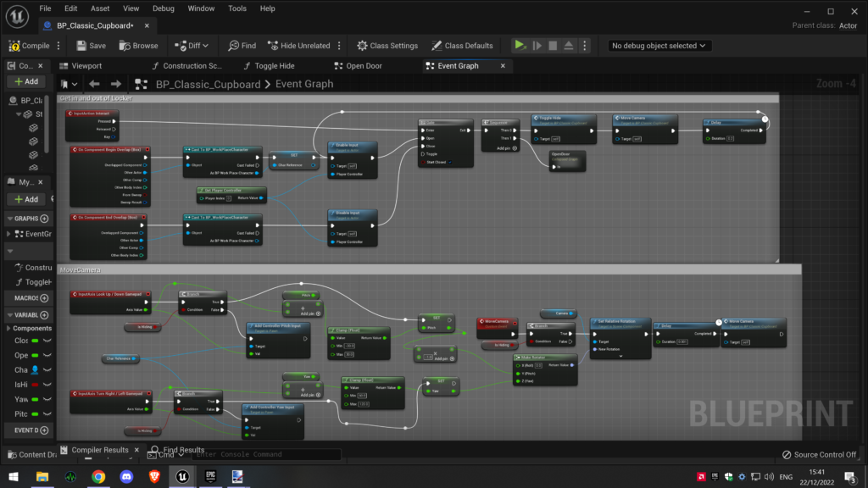This screenshot has height=488, width=868.
Task: Click red type pill of IsHi variable
Action: [35, 385]
